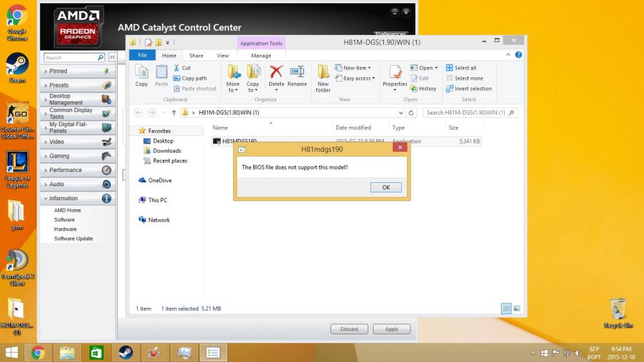Create a New folder
Screen dimensions: 644x362
point(323,79)
